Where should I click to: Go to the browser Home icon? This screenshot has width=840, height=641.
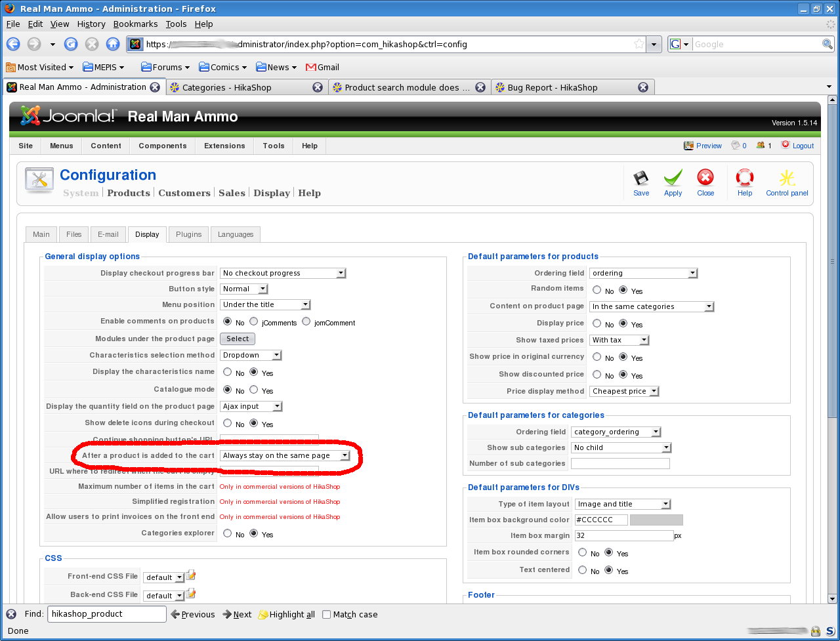coord(113,44)
